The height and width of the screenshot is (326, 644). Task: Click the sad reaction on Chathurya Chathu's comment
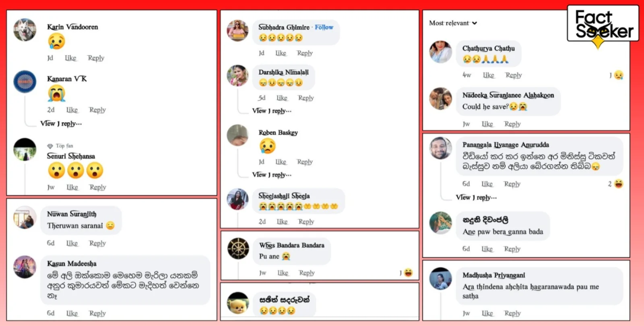click(x=619, y=75)
